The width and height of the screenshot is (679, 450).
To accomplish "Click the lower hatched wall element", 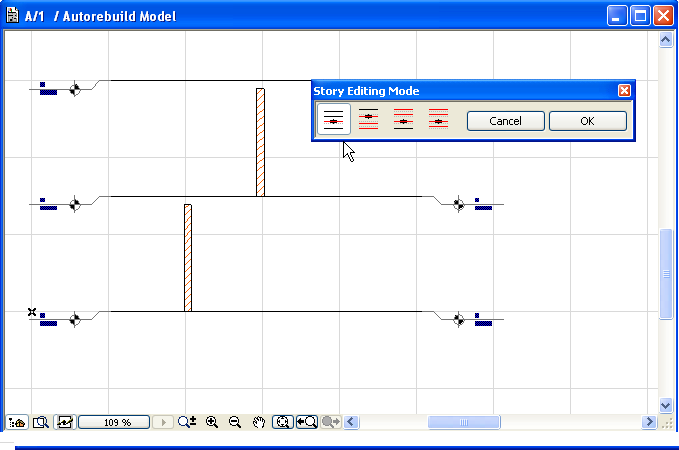I will [x=188, y=258].
